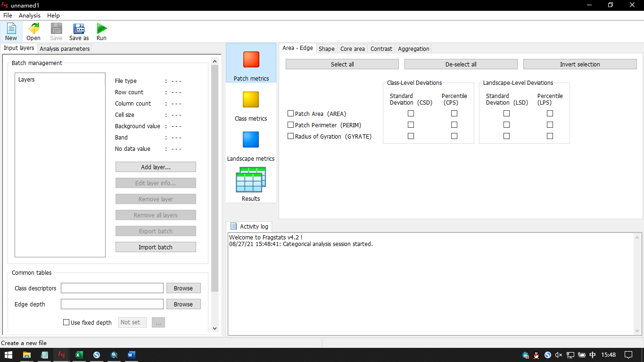
Task: Click the Remove all layers button
Action: click(156, 215)
